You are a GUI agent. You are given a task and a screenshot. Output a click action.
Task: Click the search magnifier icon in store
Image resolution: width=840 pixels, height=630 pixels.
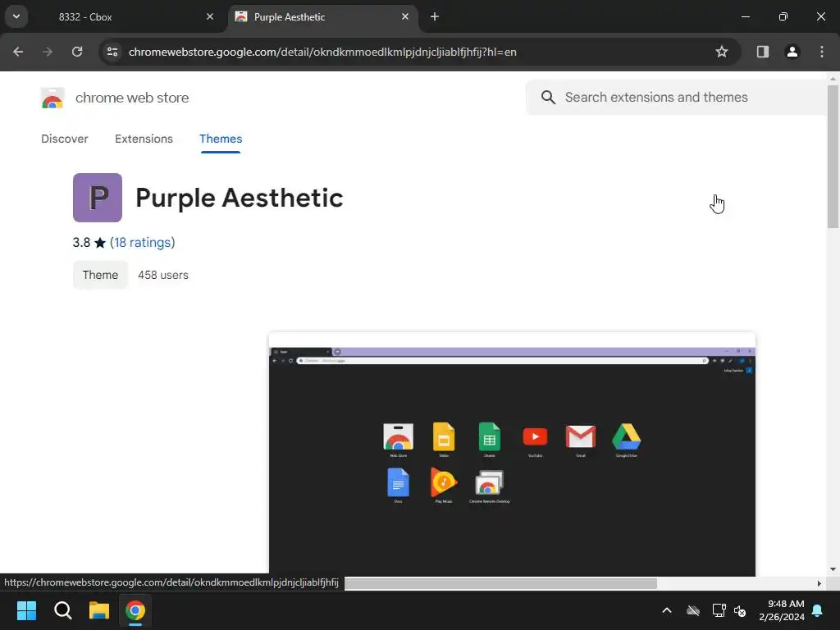coord(548,97)
